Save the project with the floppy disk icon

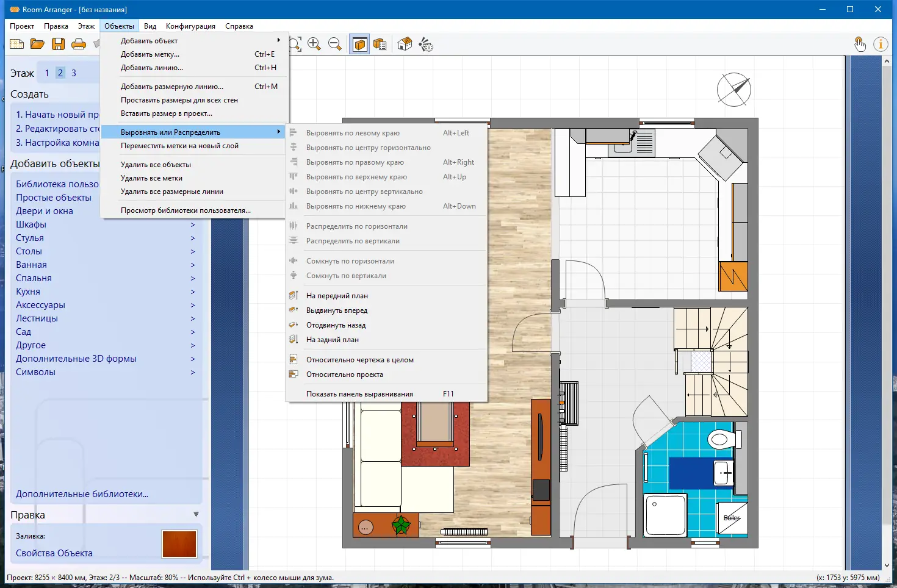pyautogui.click(x=58, y=44)
